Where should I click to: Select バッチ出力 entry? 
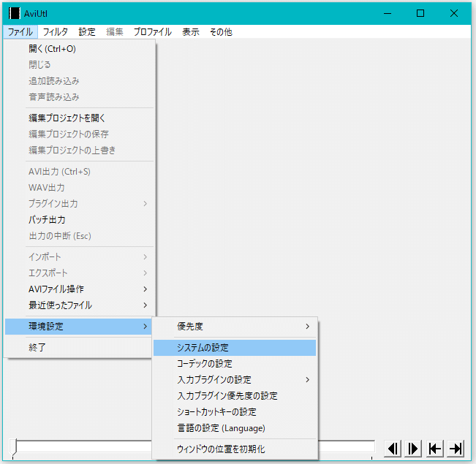(x=79, y=220)
